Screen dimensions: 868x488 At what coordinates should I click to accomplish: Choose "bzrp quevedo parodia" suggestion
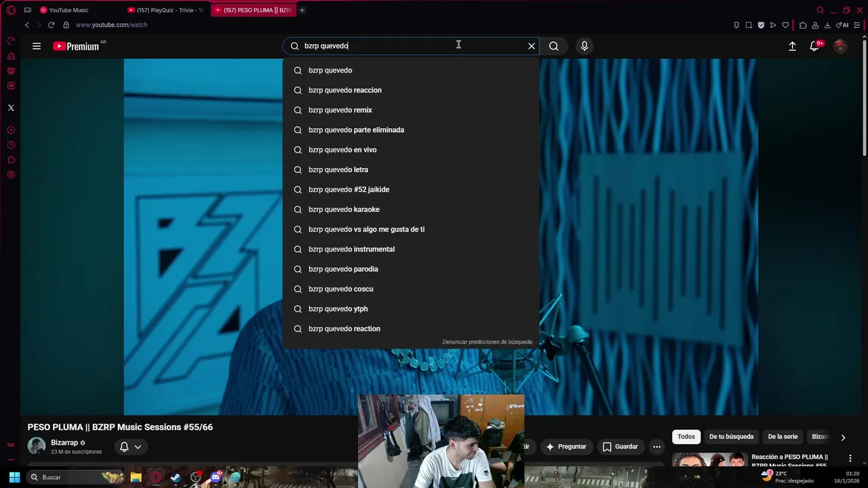pos(411,269)
